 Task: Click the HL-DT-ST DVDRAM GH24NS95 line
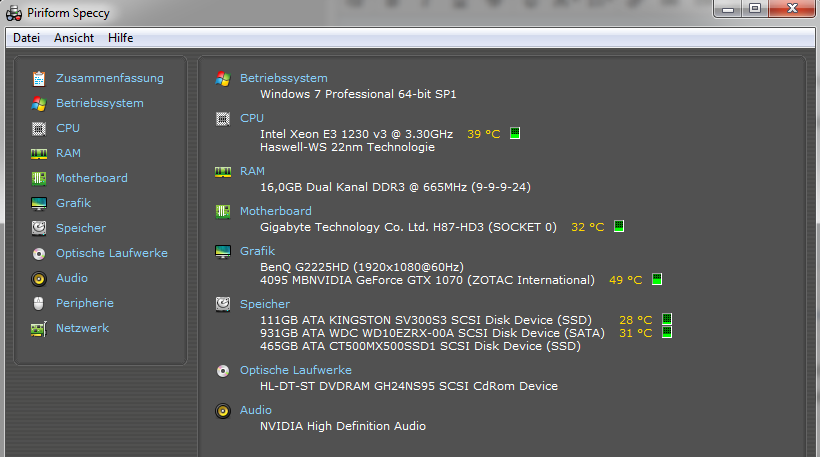click(409, 386)
